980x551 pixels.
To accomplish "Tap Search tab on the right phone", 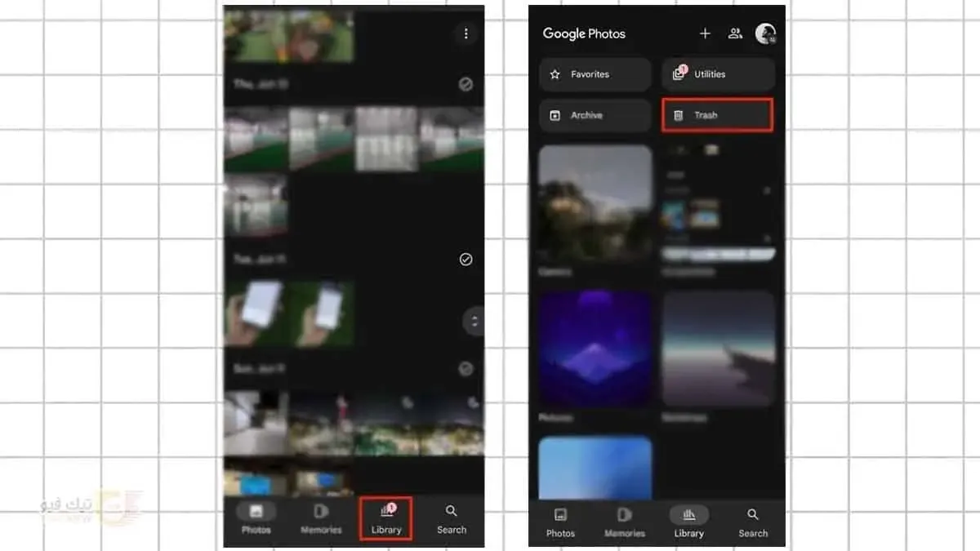I will pos(753,522).
